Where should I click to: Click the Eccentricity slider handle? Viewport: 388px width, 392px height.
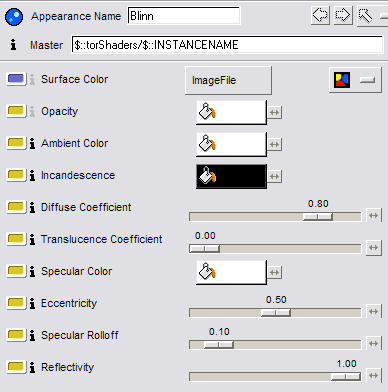276,313
